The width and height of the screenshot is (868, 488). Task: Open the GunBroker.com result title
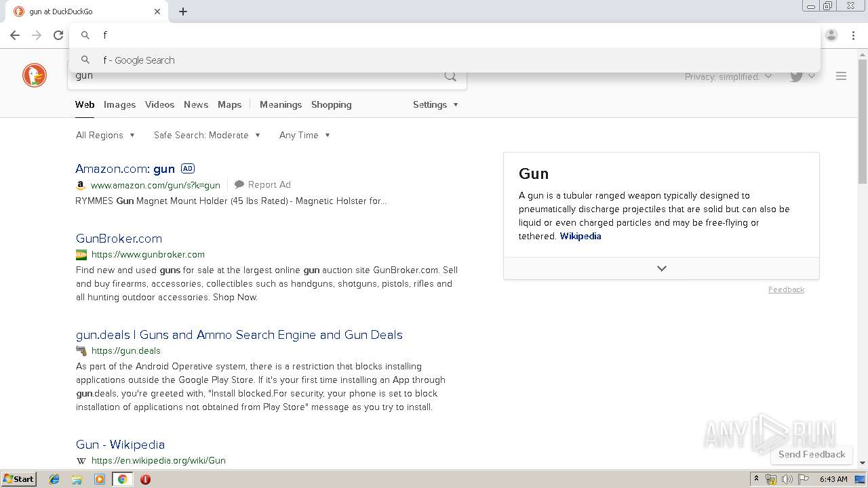(x=119, y=239)
